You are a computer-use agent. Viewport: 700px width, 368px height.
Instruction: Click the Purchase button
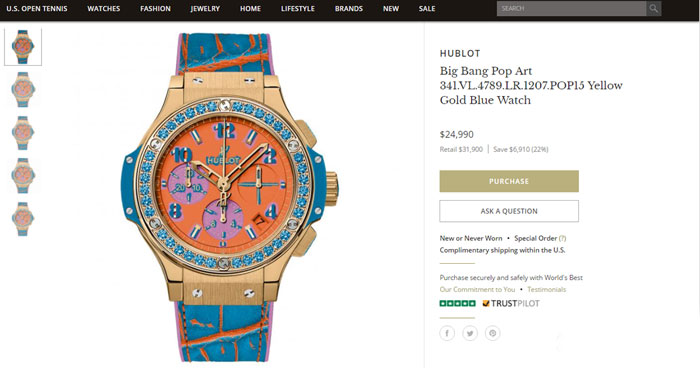tap(509, 181)
